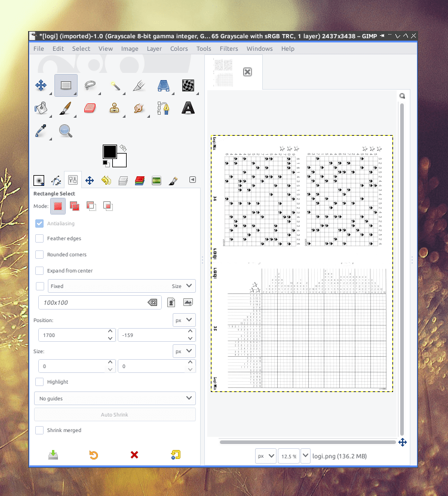Image resolution: width=448 pixels, height=496 pixels.
Task: Set fixed size to portrait orientation
Action: coord(171,302)
